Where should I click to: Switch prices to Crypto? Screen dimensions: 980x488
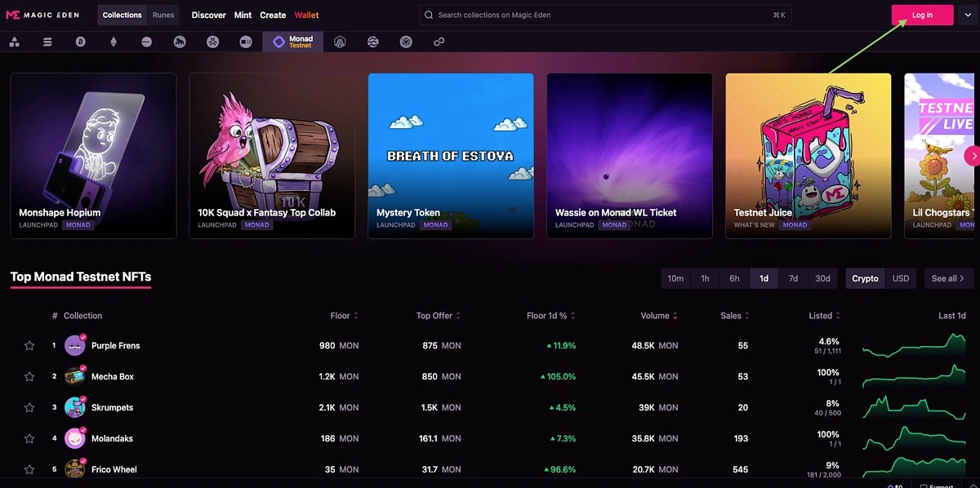coord(865,278)
